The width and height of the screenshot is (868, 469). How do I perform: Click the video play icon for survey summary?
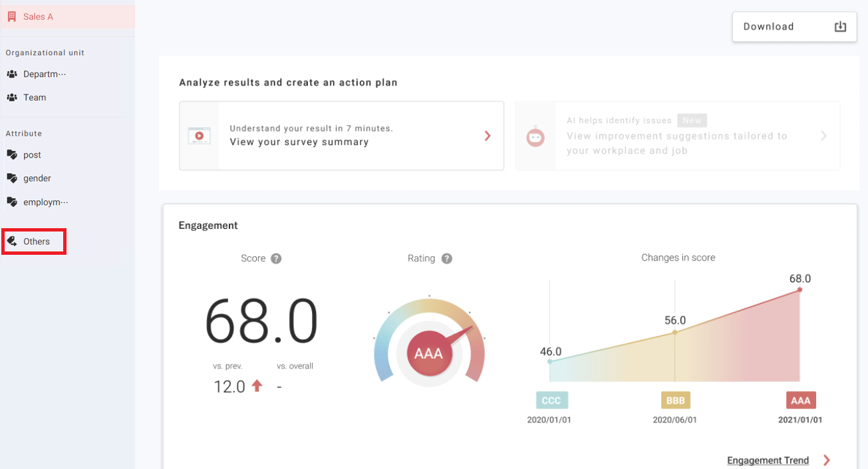tap(199, 136)
